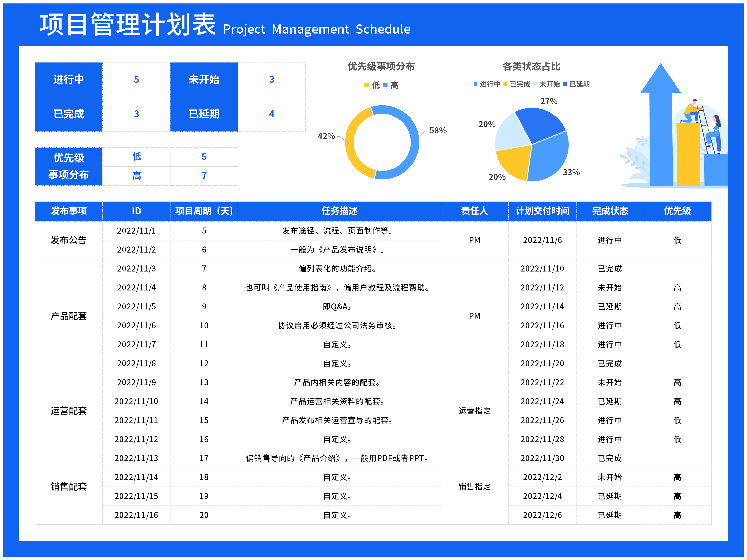Select the 已延期 summary label cell
The height and width of the screenshot is (560, 747).
204,114
